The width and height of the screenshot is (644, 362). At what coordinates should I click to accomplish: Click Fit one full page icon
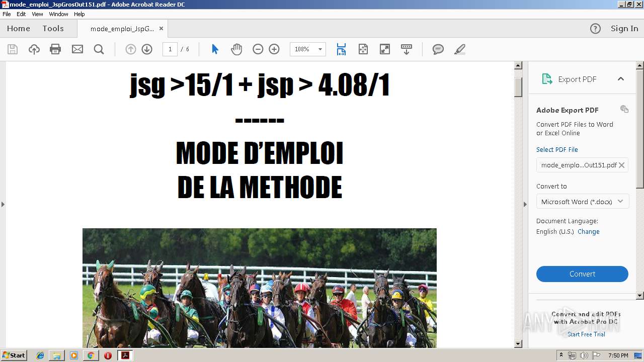click(363, 49)
